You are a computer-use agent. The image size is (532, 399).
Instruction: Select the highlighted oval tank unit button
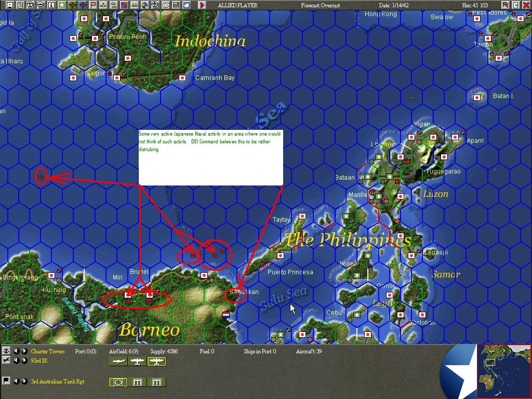click(x=118, y=382)
